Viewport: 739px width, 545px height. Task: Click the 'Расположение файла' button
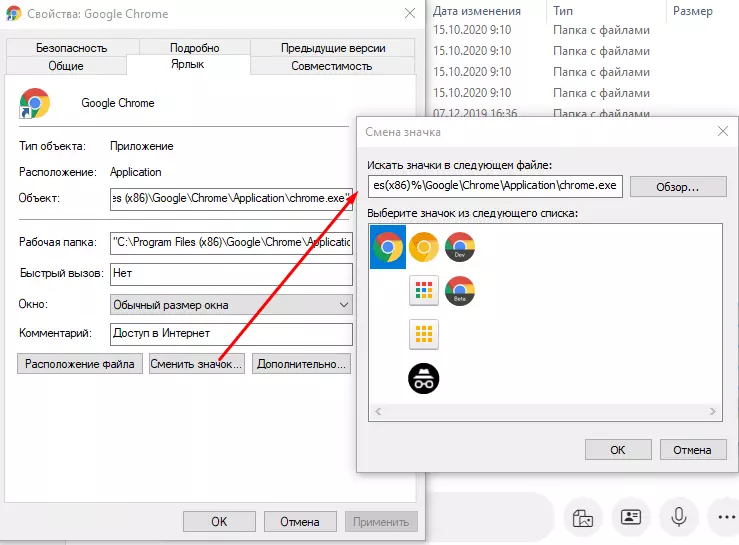click(x=79, y=364)
